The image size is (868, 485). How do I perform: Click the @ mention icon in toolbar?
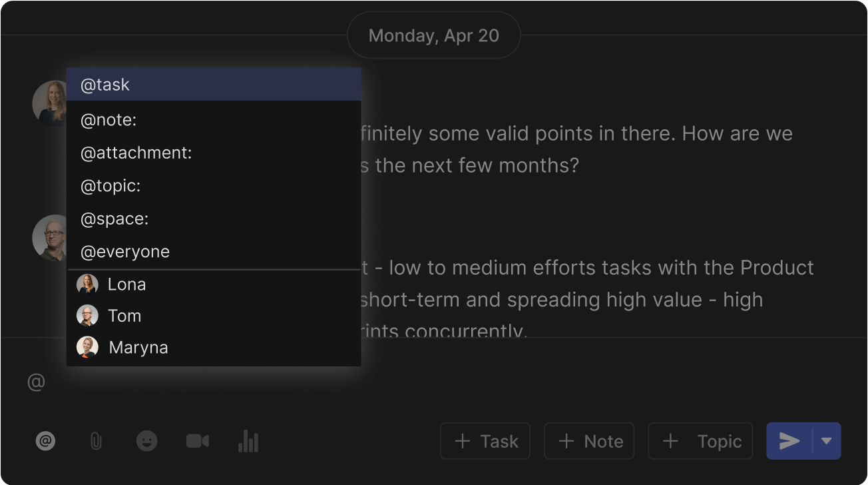coord(45,441)
